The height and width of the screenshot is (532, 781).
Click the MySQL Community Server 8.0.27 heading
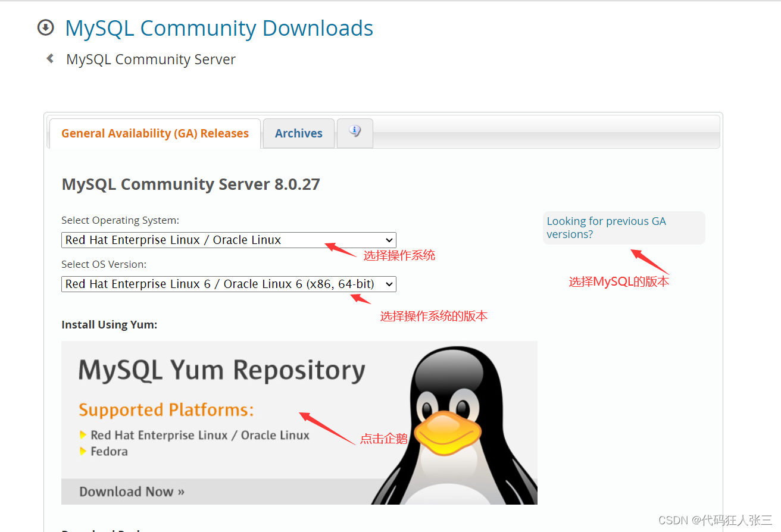pyautogui.click(x=190, y=184)
